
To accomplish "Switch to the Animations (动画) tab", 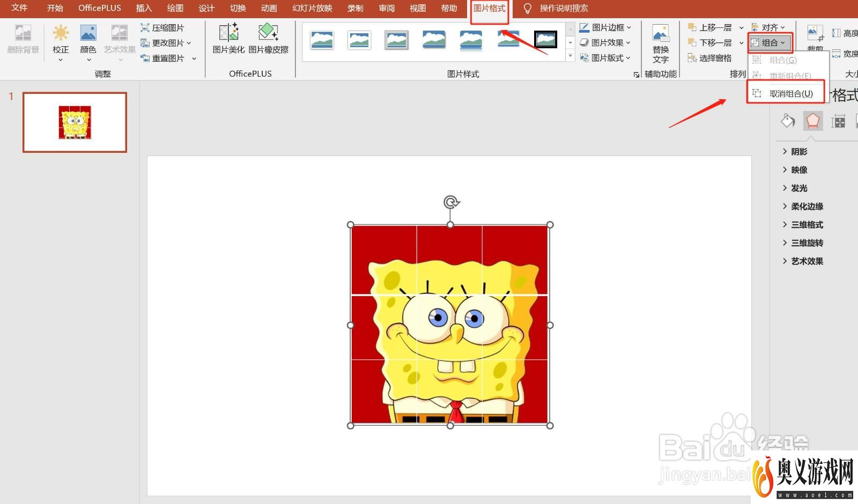I will coord(269,8).
